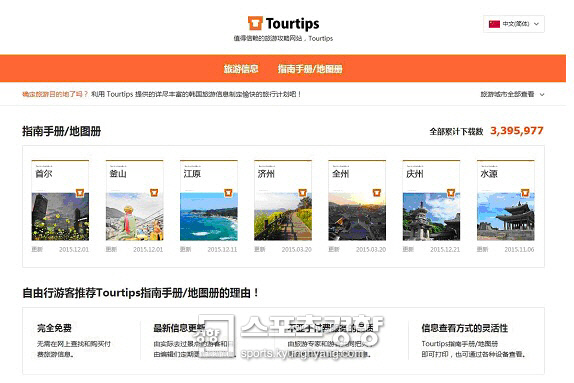Click the 自由行游客推荐Tourtips heading
The image size is (574, 383).
tap(141, 293)
